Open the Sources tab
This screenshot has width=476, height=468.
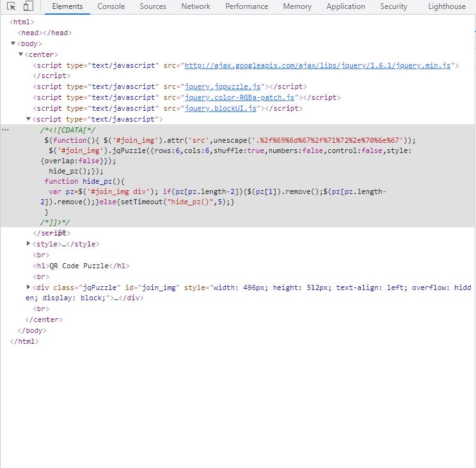[x=153, y=6]
